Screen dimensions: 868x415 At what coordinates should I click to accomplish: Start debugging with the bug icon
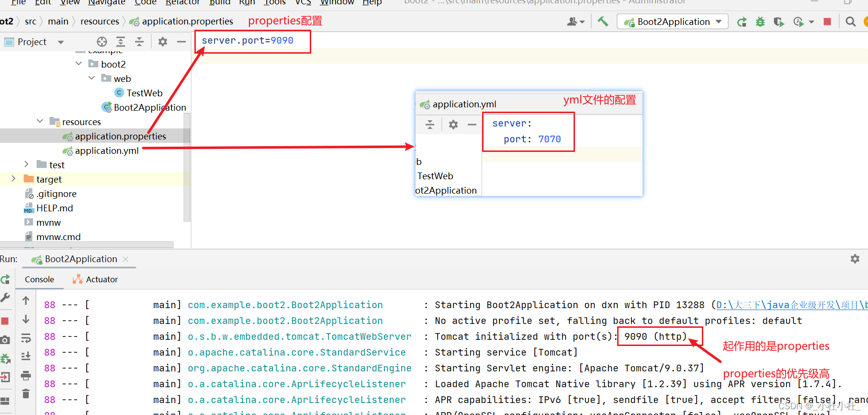tap(760, 22)
